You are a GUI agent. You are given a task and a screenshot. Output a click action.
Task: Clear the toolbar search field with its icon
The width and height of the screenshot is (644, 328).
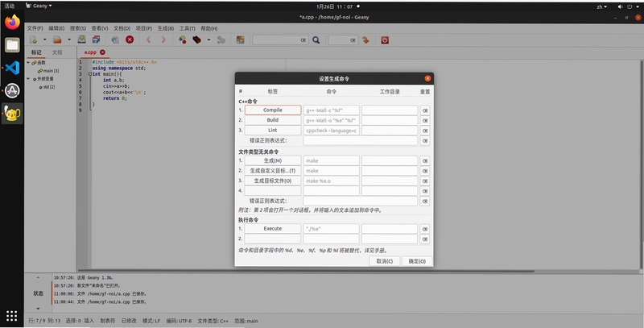[x=303, y=39]
